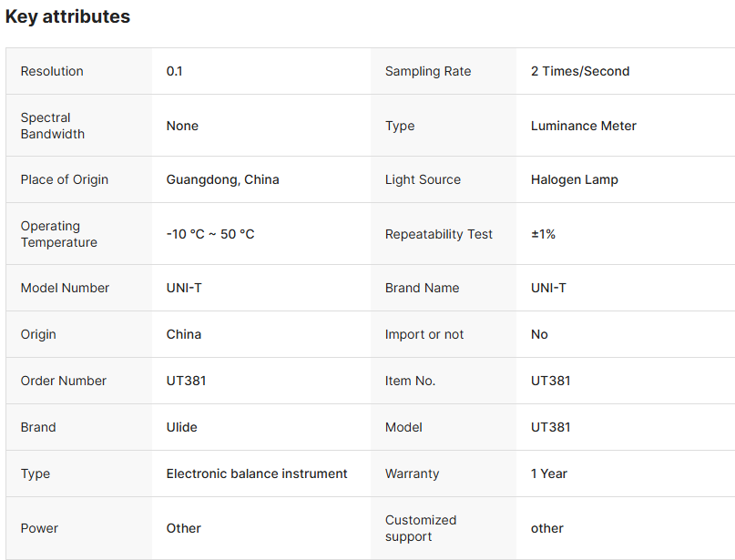Click the Guangdong, China value
735x560 pixels.
(x=222, y=179)
